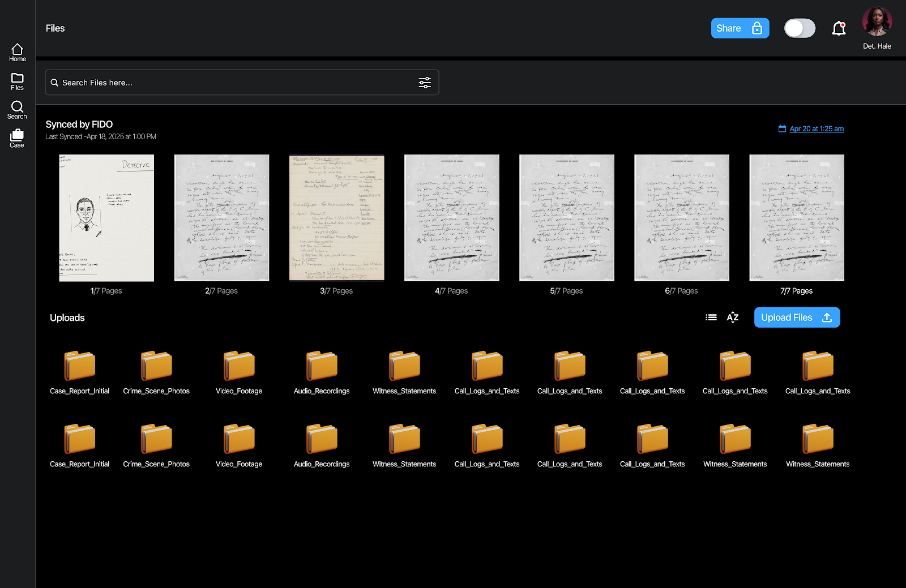
Task: Open the 4/7 Pages document thumbnail
Action: (x=451, y=218)
